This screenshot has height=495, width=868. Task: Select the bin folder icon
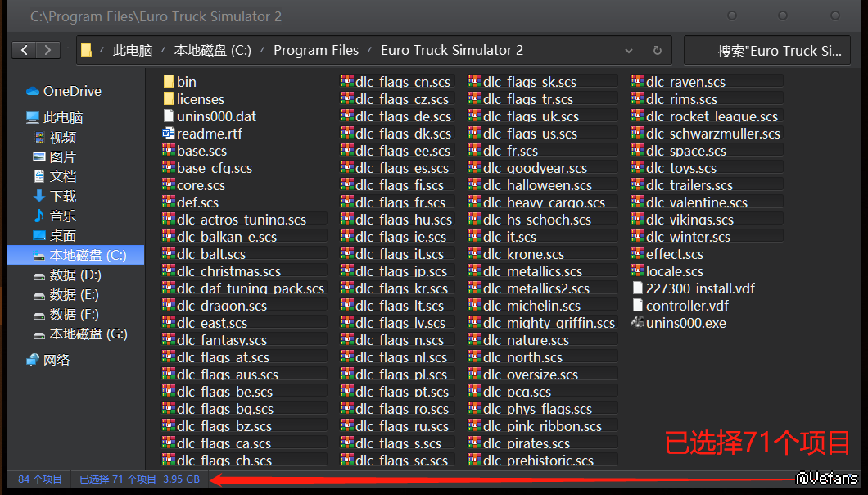click(169, 82)
